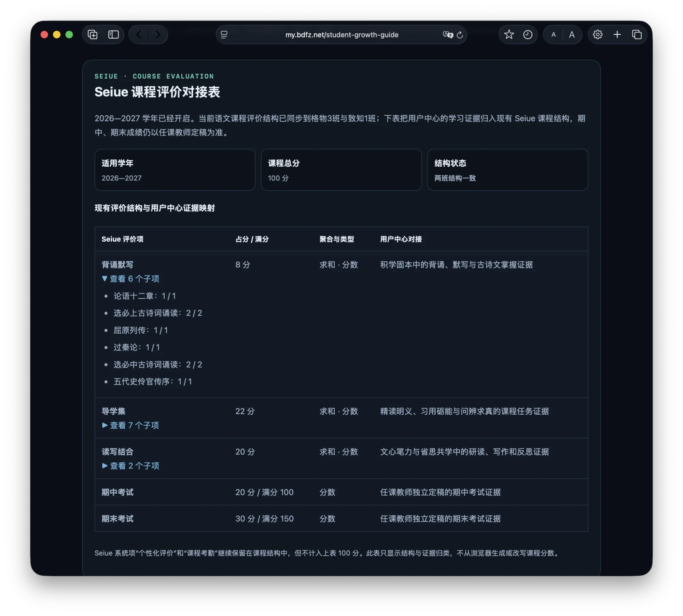Bookmark this page with the star

[509, 34]
